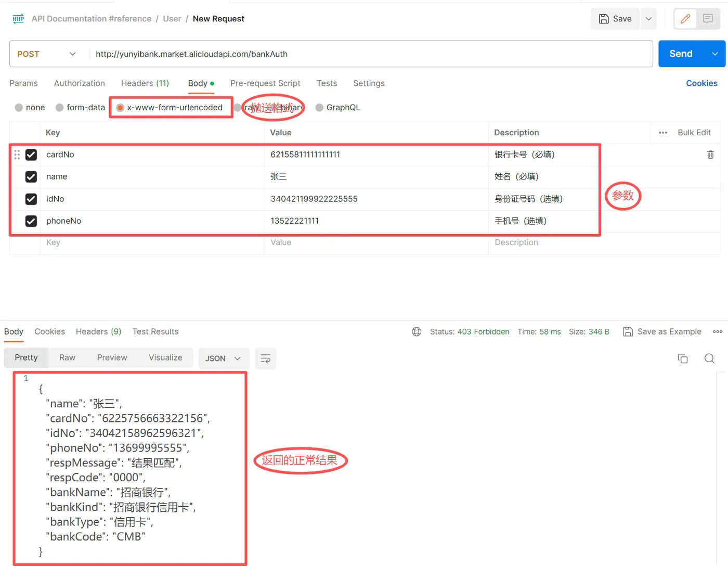Click the cardNo key cell
Viewport: 728px width, 566px height.
[152, 155]
